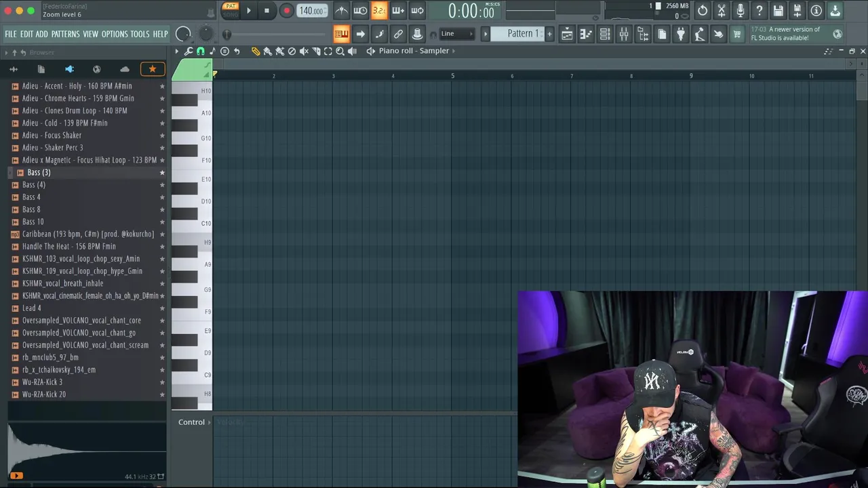Toggle the metronome button
The image size is (868, 488).
tap(342, 10)
